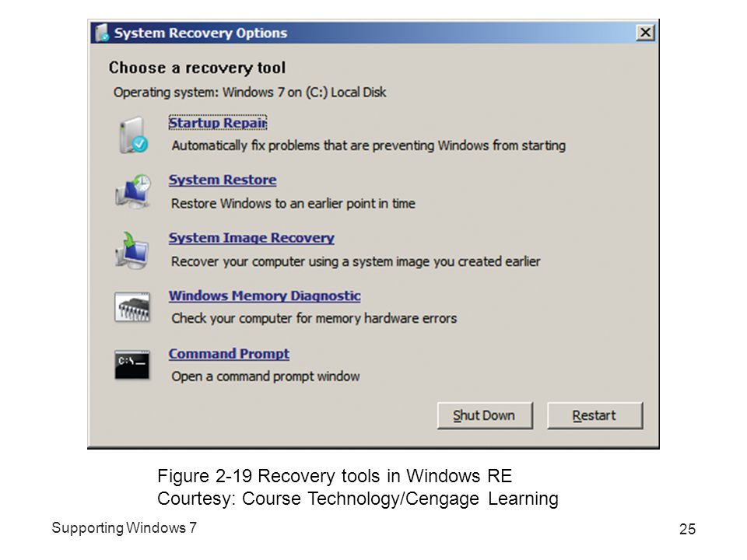Screen dimensions: 747x560
Task: Open the Startup Repair link
Action: coord(218,123)
